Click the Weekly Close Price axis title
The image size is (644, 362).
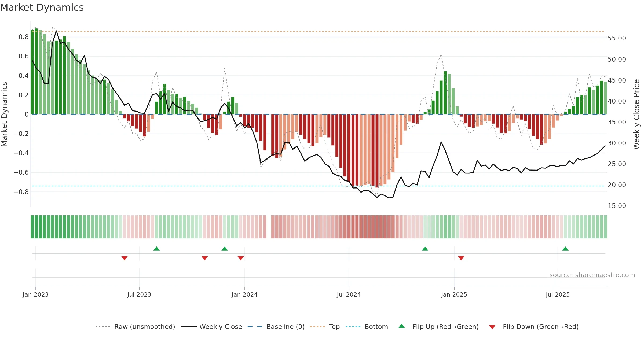click(636, 114)
